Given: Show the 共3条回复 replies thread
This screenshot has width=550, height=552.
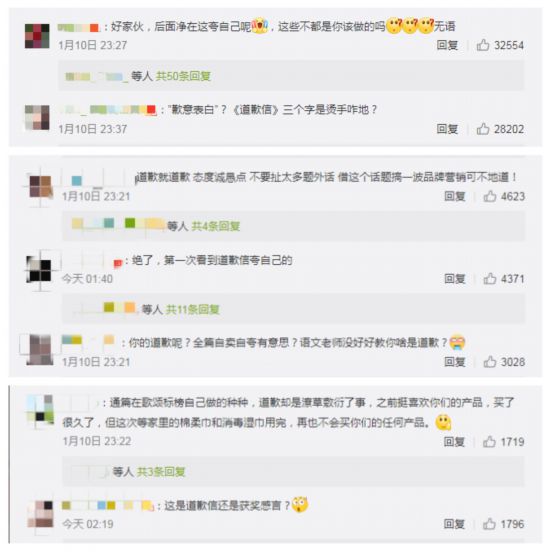Looking at the screenshot, I should click(x=161, y=472).
